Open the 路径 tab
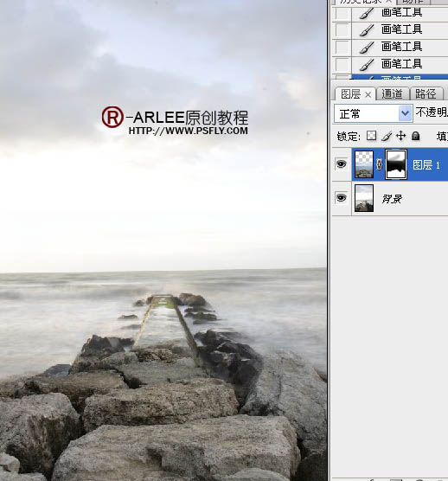 tap(426, 94)
